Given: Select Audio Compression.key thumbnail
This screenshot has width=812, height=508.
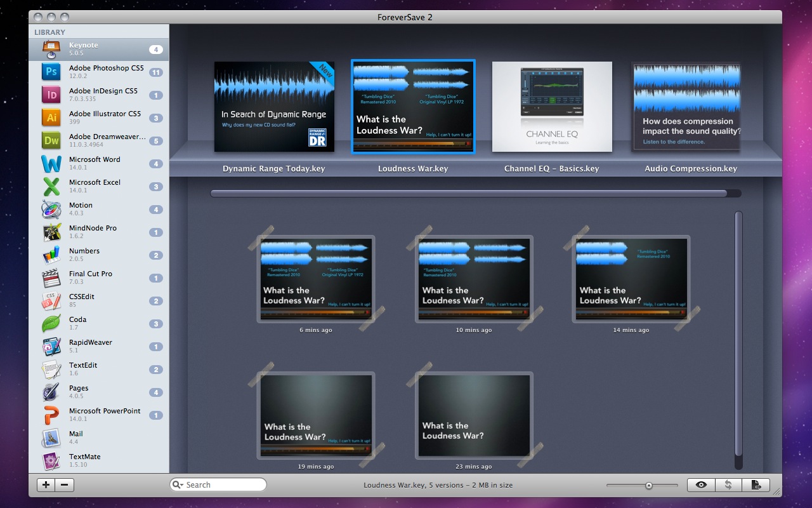Looking at the screenshot, I should pyautogui.click(x=686, y=107).
